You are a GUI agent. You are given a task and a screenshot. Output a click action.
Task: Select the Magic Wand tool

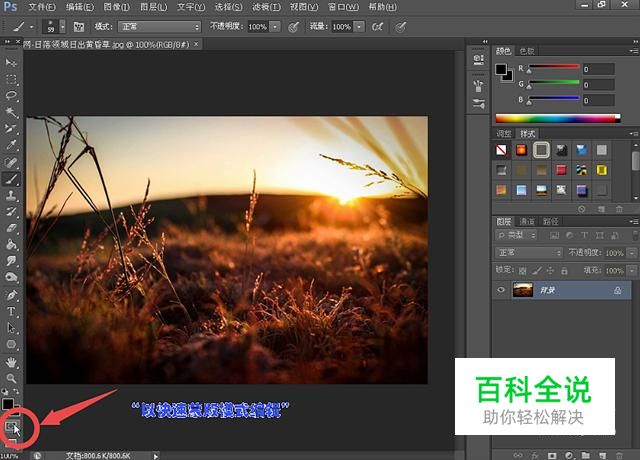pos(11,112)
